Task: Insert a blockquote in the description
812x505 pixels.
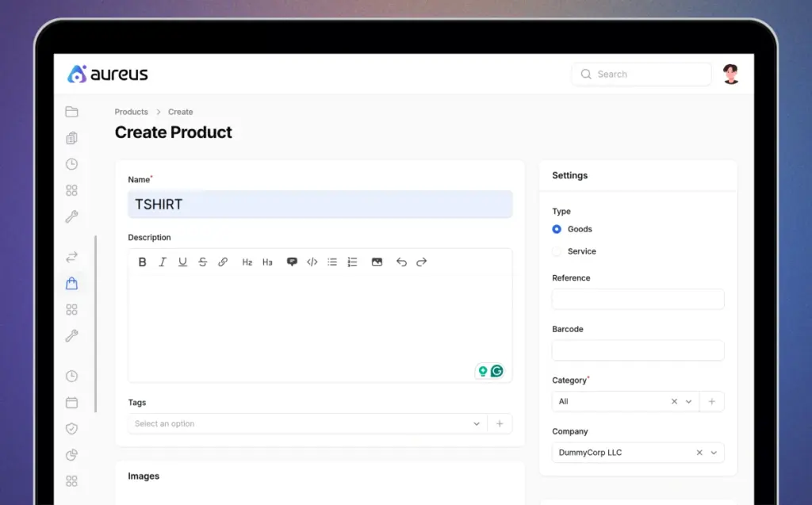Action: coord(292,262)
